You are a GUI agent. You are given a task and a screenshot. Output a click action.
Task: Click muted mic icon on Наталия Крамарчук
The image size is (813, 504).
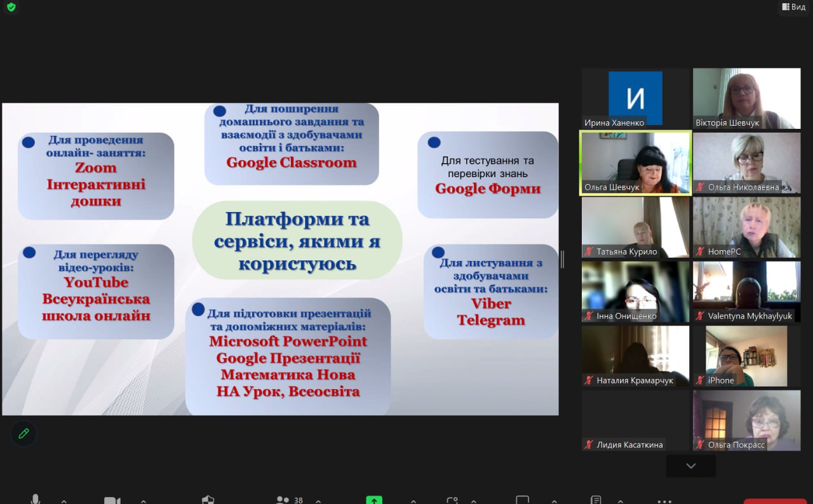(x=589, y=380)
